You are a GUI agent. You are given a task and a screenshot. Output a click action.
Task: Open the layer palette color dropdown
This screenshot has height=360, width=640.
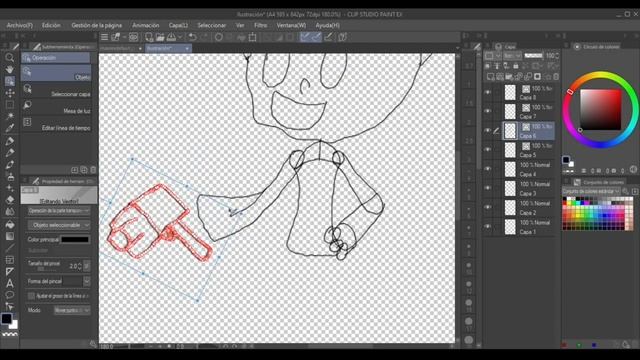493,56
